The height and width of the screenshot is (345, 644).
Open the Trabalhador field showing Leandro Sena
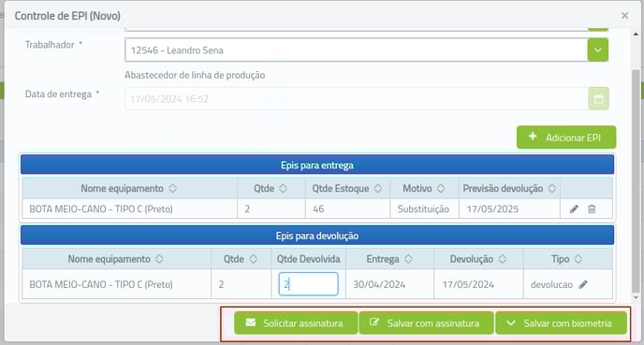click(356, 50)
